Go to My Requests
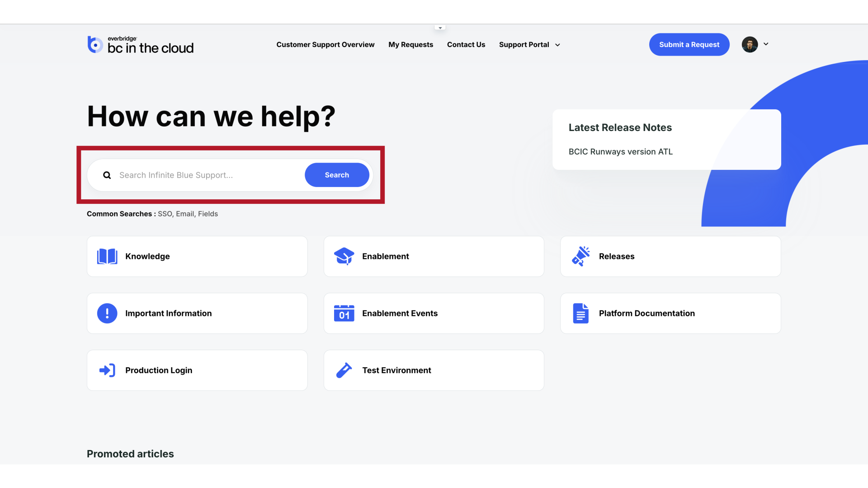868x488 pixels. (x=410, y=44)
